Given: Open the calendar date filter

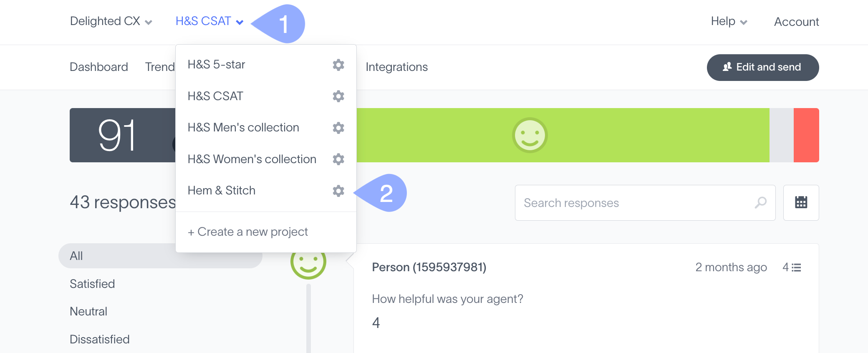Looking at the screenshot, I should tap(801, 202).
